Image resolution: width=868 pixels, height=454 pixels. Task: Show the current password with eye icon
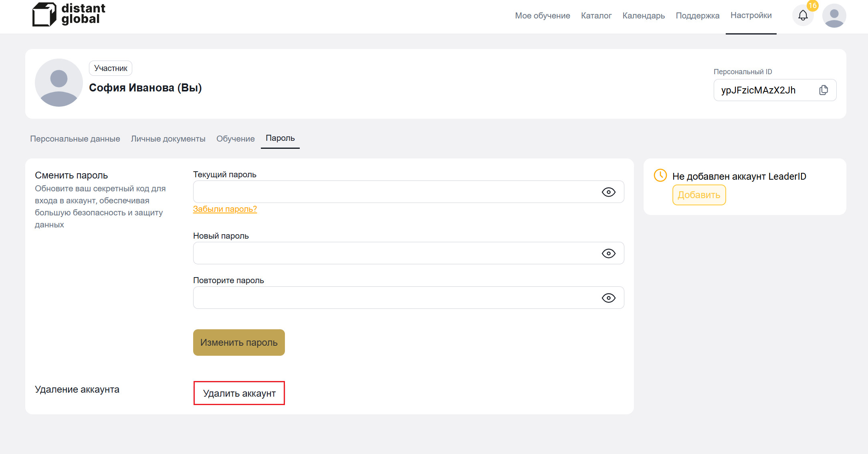pos(608,192)
